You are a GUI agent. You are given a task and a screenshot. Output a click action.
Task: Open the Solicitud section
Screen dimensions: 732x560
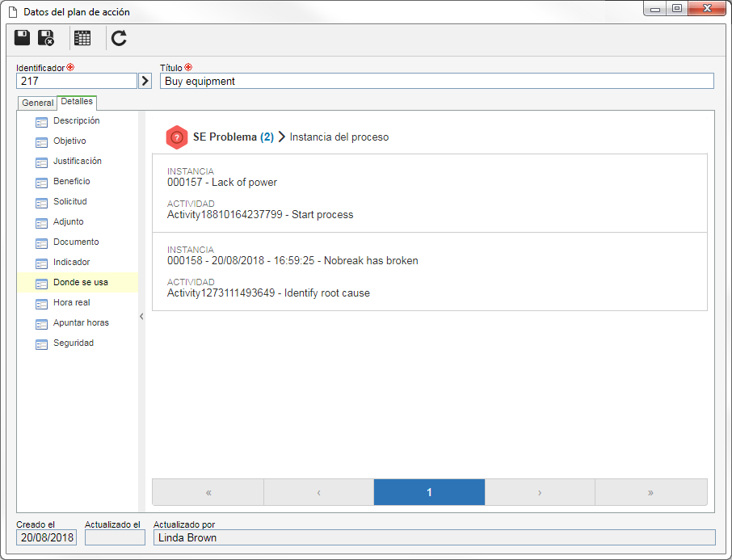(70, 201)
